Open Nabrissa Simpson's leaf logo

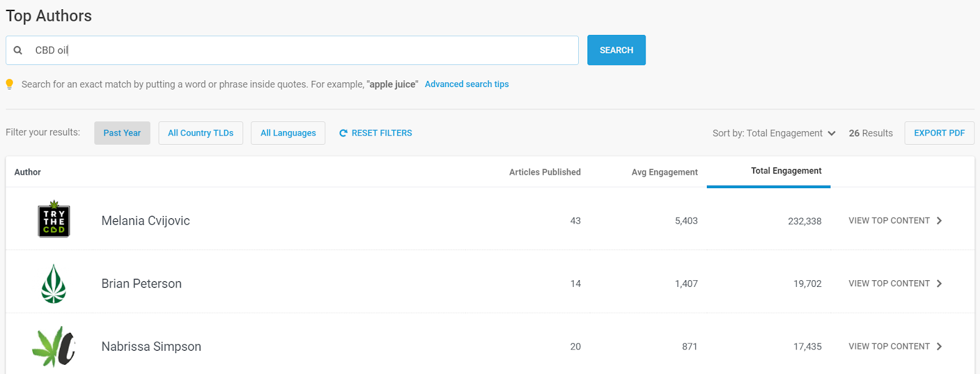(x=54, y=346)
